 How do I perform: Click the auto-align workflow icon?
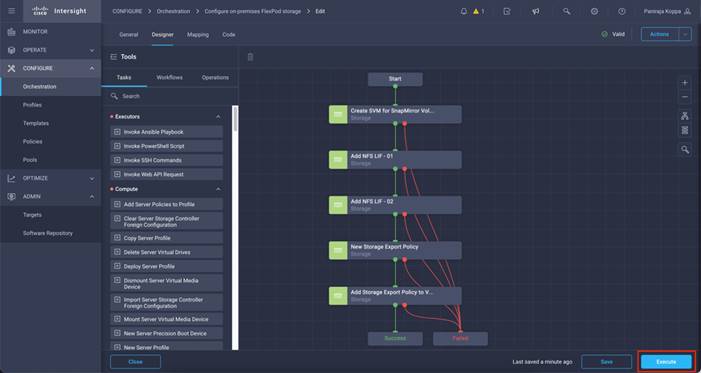point(684,116)
